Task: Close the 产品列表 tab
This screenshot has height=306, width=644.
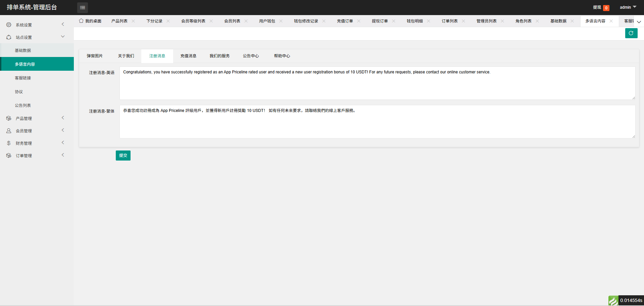Action: [133, 21]
